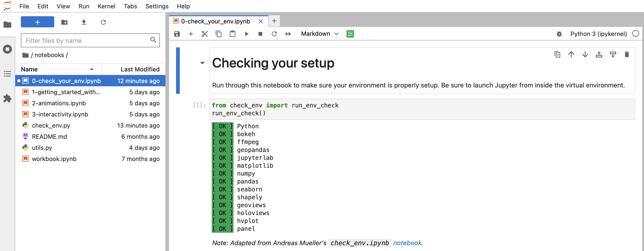
Task: Open the Kernel menu
Action: click(106, 6)
